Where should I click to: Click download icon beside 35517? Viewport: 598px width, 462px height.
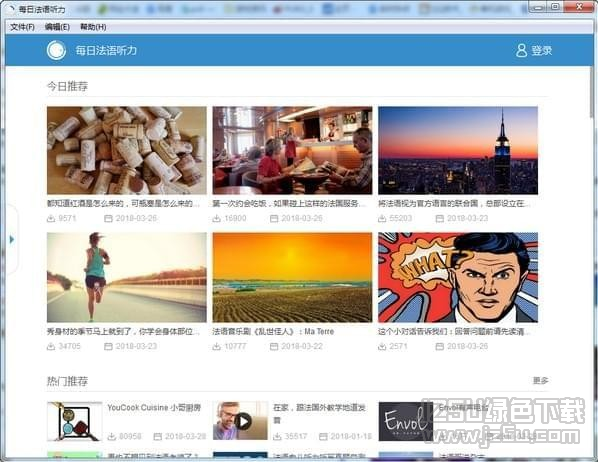[x=277, y=436]
